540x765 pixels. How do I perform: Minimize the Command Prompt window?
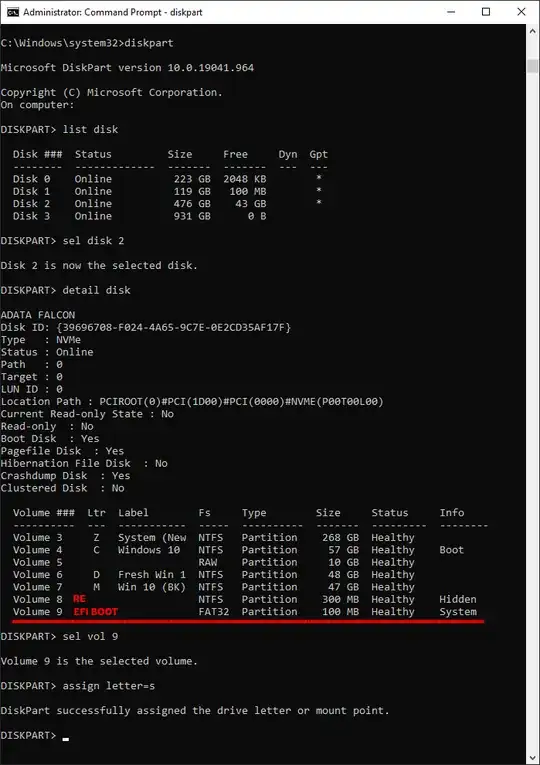click(x=451, y=12)
